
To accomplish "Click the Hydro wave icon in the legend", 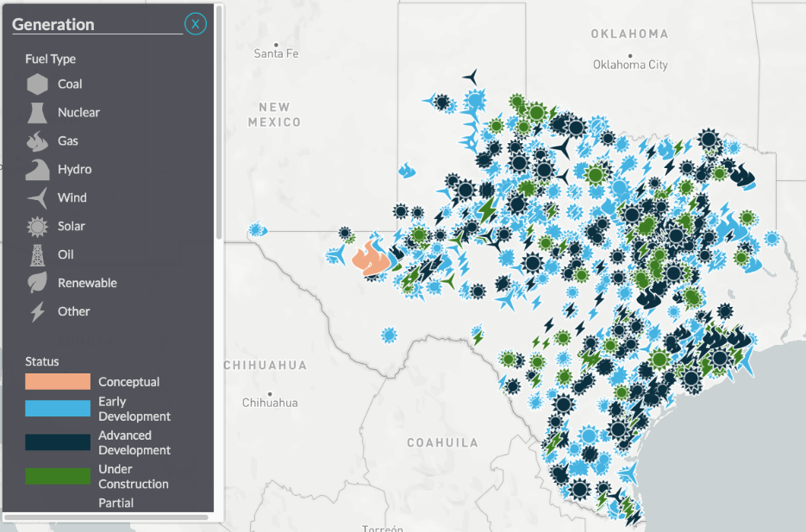I will coord(38,170).
